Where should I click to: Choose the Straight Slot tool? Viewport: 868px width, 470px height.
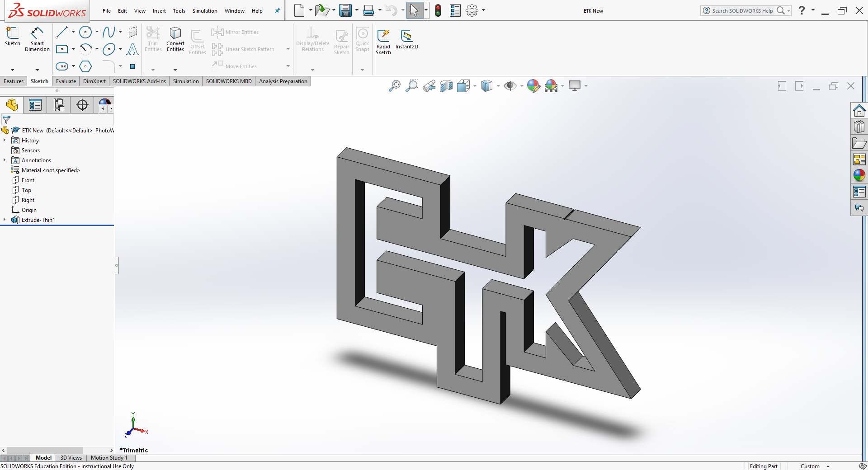62,66
